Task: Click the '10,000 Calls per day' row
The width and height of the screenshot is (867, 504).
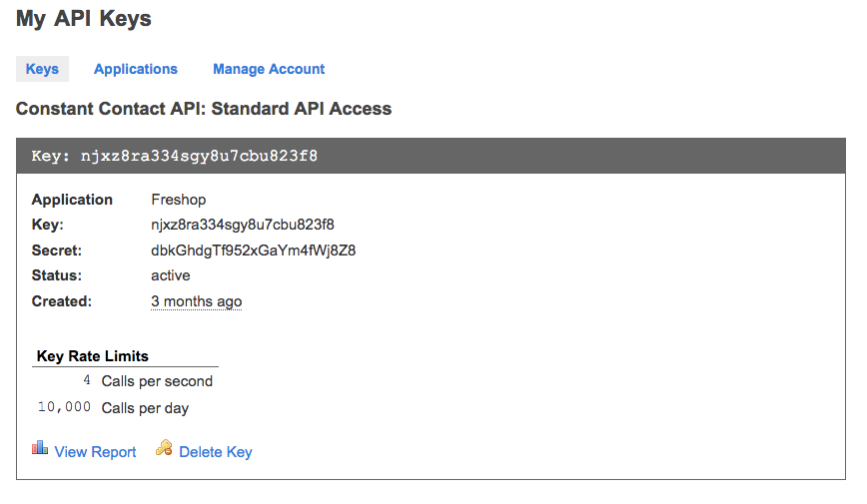Action: [125, 408]
